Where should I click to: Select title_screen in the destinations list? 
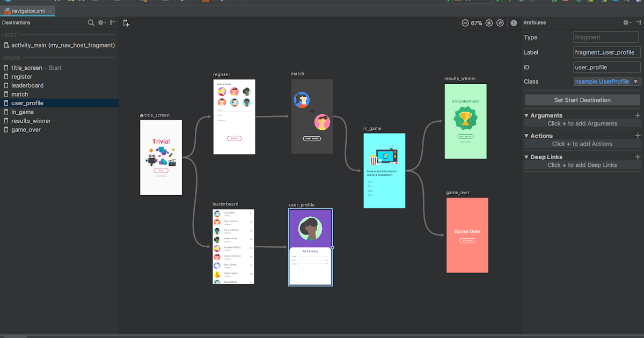tap(26, 68)
